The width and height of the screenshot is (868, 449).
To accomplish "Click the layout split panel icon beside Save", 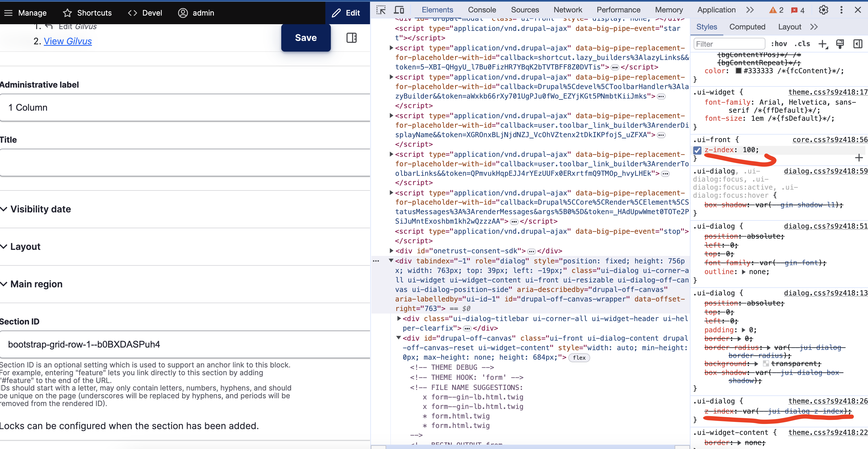I will 352,38.
